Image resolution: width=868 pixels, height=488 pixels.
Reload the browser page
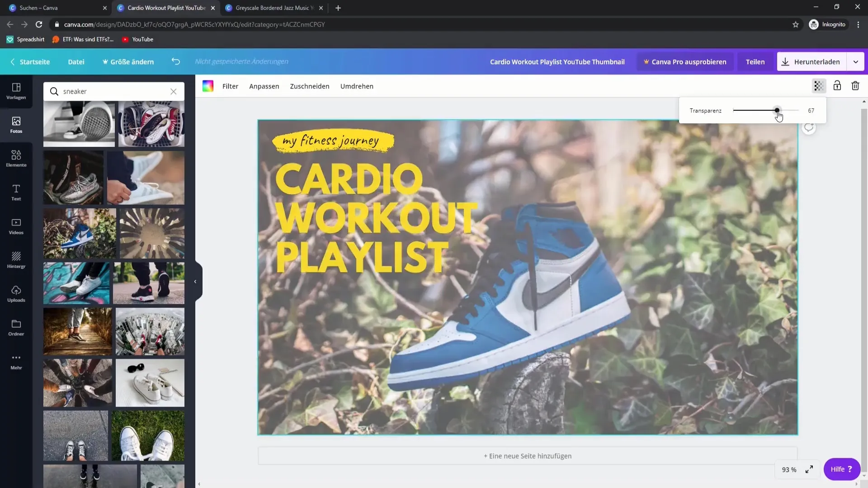point(39,24)
